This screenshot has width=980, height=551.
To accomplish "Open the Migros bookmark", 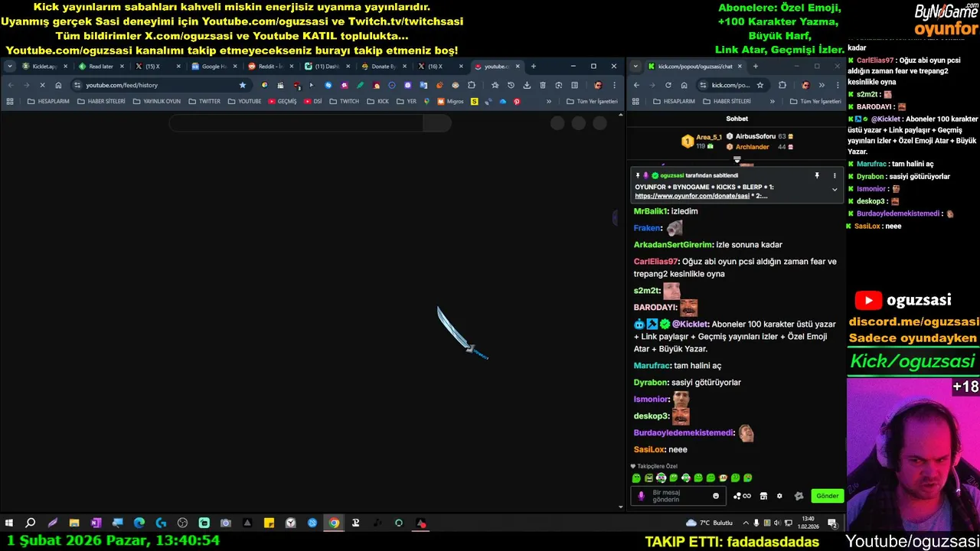I will (451, 101).
